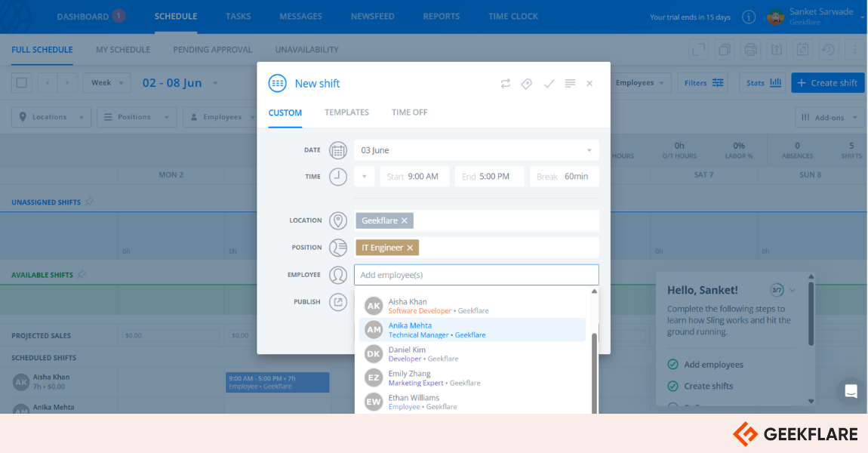Expand the Add-ons dropdown
The width and height of the screenshot is (868, 453).
pos(827,117)
